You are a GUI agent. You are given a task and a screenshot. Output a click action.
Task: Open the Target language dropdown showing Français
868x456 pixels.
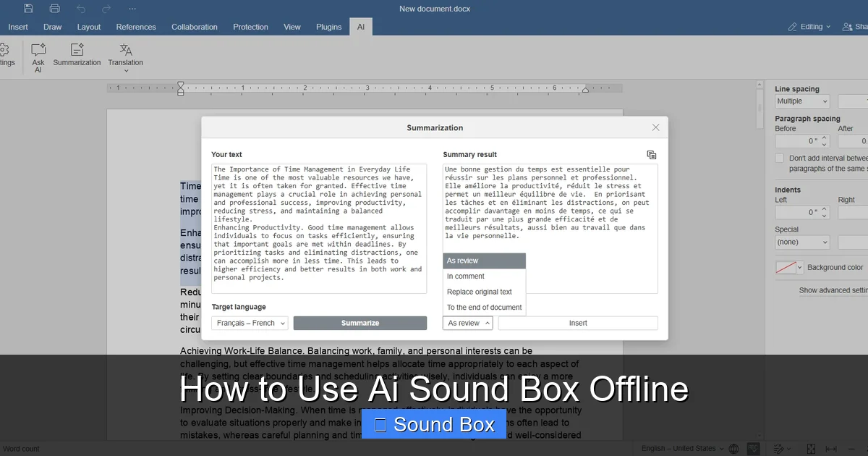(249, 322)
